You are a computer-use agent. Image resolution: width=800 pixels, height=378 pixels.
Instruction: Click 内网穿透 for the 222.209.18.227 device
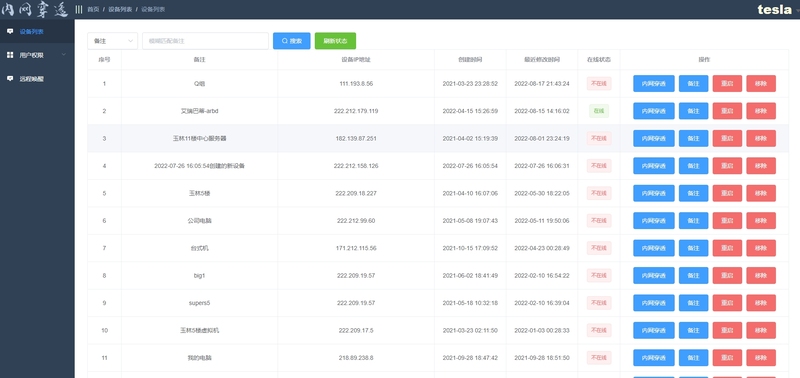tap(654, 193)
